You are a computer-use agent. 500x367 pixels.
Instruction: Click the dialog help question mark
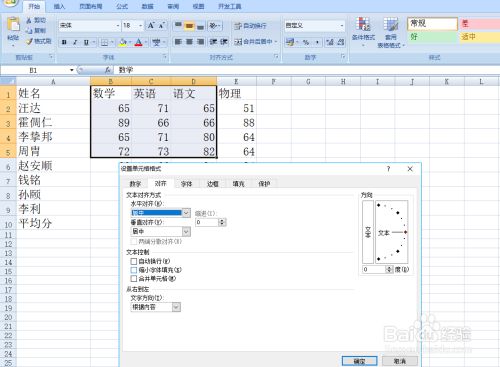click(388, 169)
